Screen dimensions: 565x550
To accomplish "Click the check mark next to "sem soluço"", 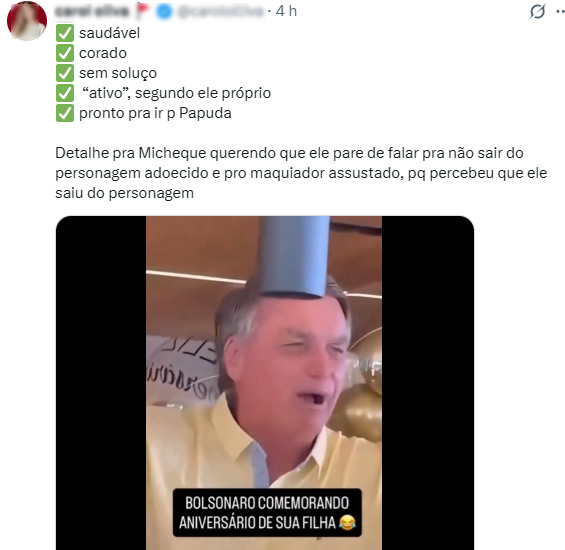I will [65, 73].
